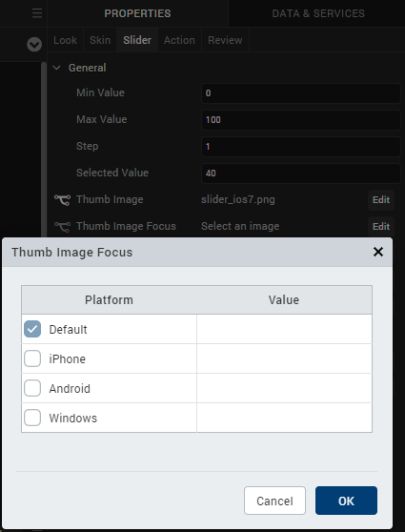Check the Windows platform checkbox
This screenshot has height=532, width=405.
(32, 418)
